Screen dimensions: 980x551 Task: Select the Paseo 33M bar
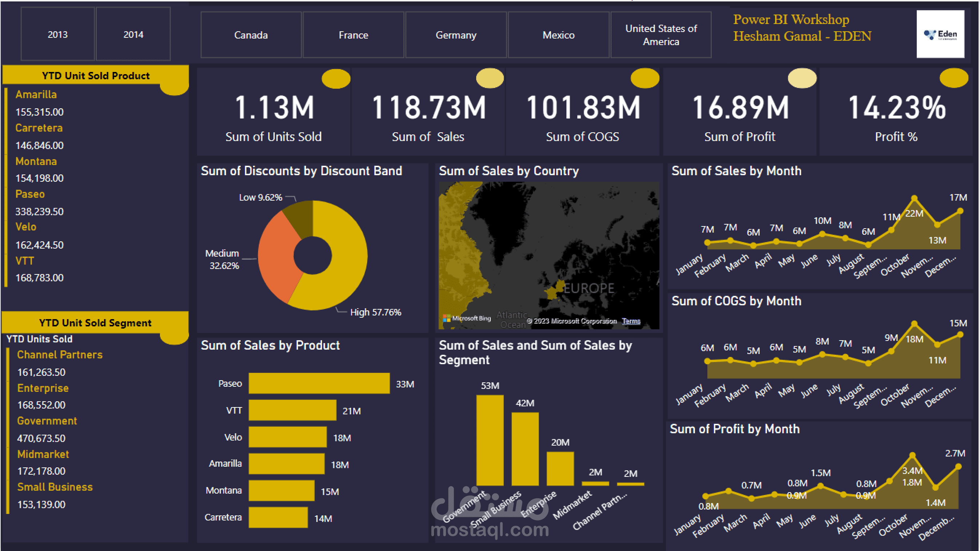(319, 383)
